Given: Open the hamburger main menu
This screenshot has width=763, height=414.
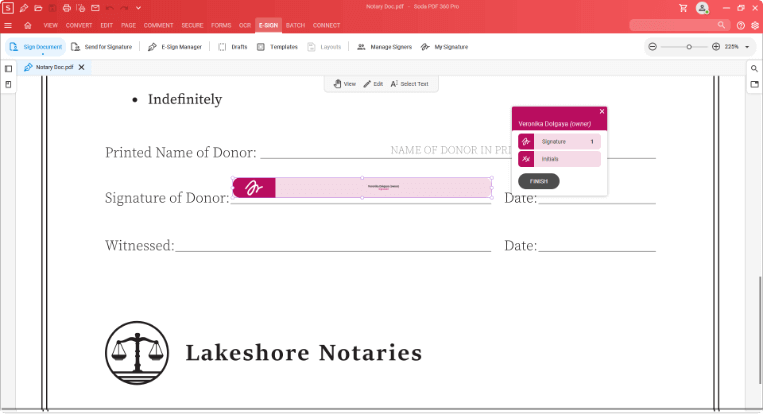Looking at the screenshot, I should pyautogui.click(x=9, y=24).
